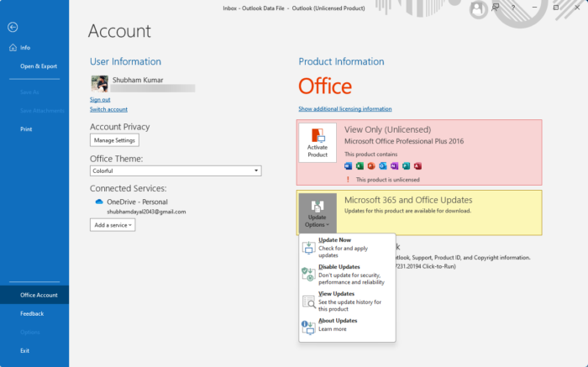Click the shubhamdayal2043@gmail.com email text

click(146, 212)
